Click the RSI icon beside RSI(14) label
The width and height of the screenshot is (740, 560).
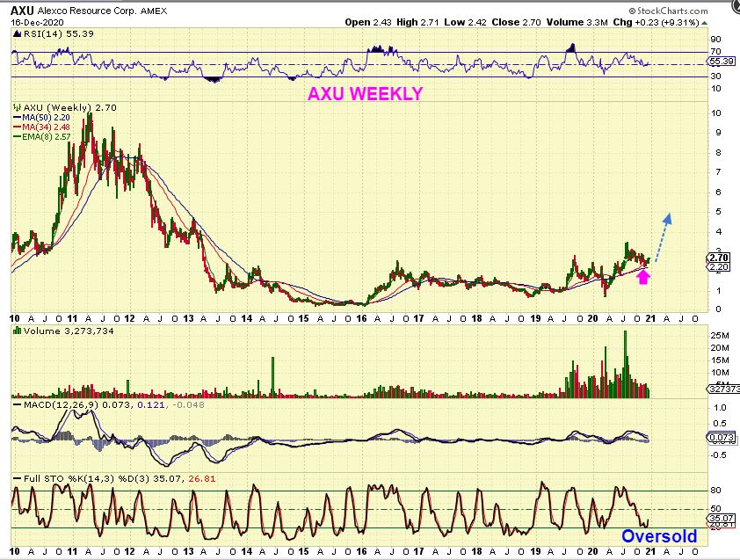pos(18,34)
